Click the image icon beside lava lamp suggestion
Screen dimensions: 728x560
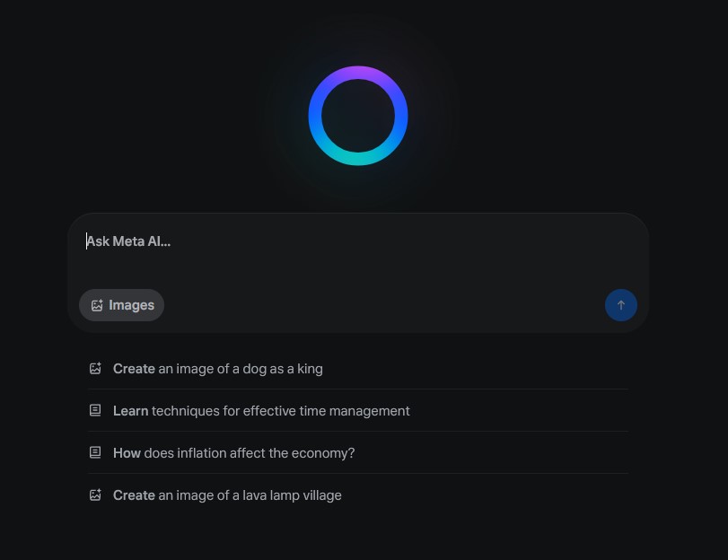tap(95, 494)
